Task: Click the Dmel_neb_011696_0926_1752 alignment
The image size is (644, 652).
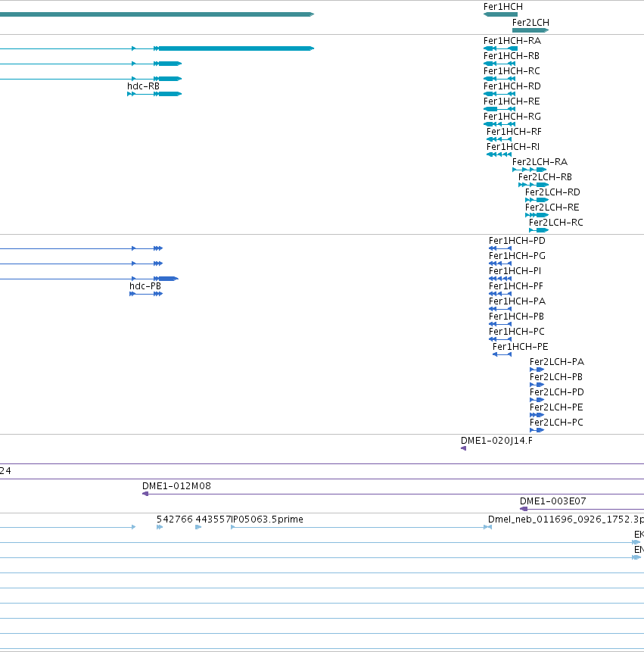Action: (490, 527)
